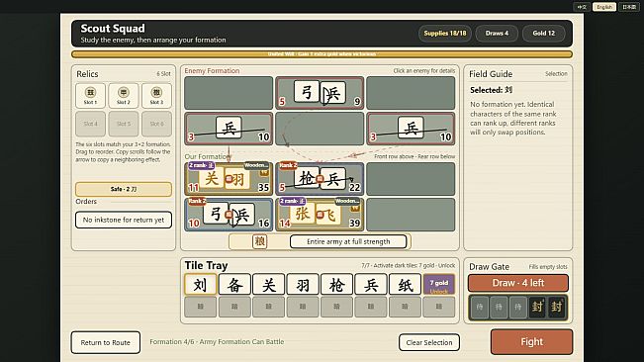Select empty relic Slot 4
This screenshot has width=644, height=362.
90,124
